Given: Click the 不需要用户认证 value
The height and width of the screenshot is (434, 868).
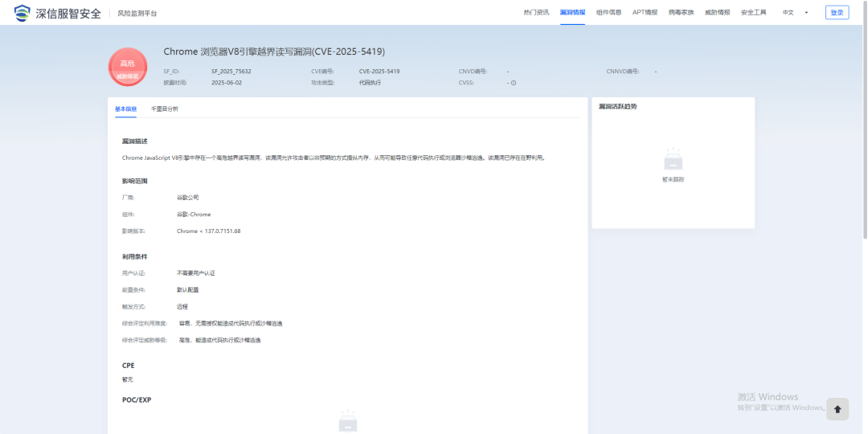Looking at the screenshot, I should (x=195, y=273).
